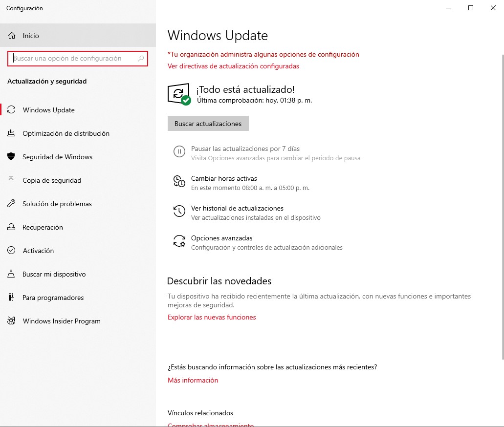Focus the Buscar una opción de configuración field
The width and height of the screenshot is (504, 427).
point(77,59)
